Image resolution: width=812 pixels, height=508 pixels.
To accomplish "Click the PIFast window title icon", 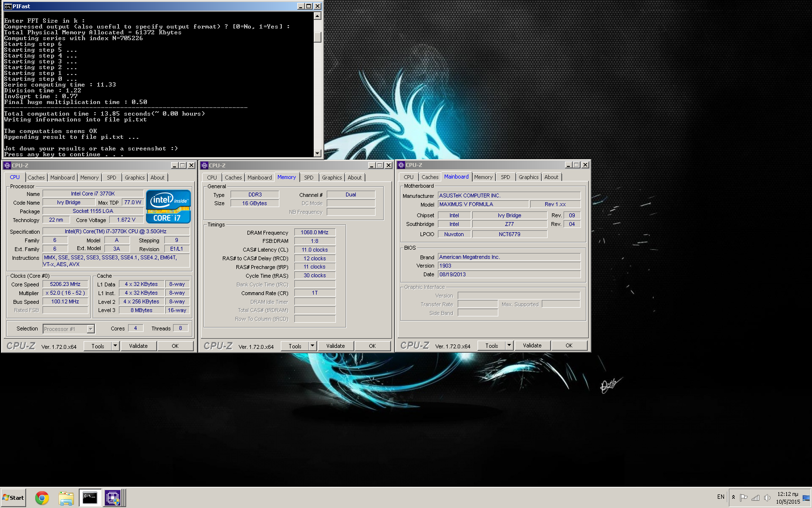I will (x=8, y=6).
